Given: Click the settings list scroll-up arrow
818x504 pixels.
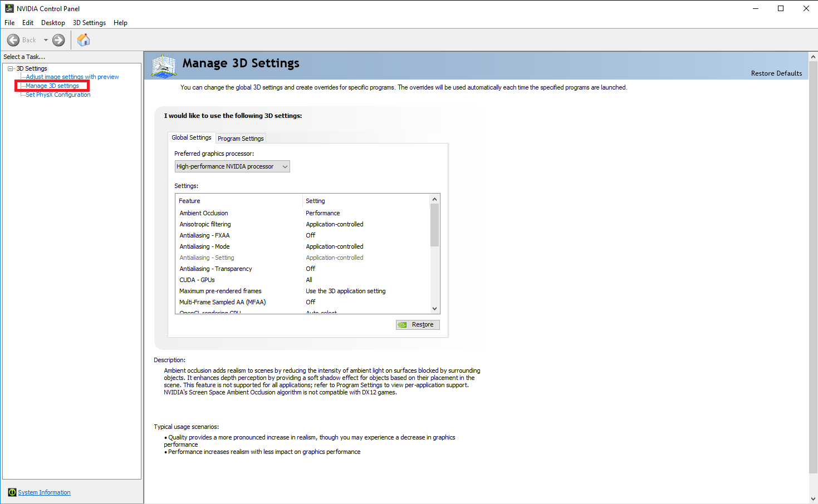Looking at the screenshot, I should point(435,199).
